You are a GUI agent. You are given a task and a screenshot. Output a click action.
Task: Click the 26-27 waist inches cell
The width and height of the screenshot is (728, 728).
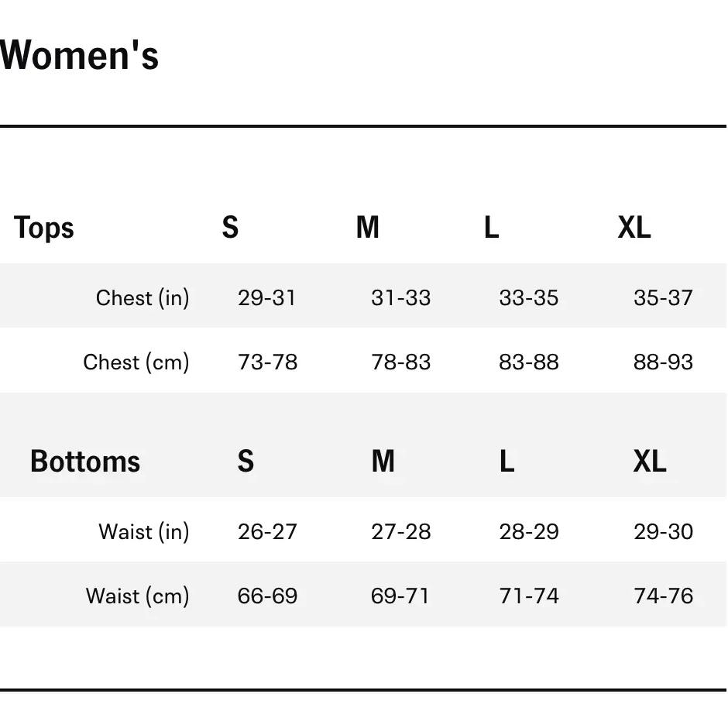coord(267,531)
